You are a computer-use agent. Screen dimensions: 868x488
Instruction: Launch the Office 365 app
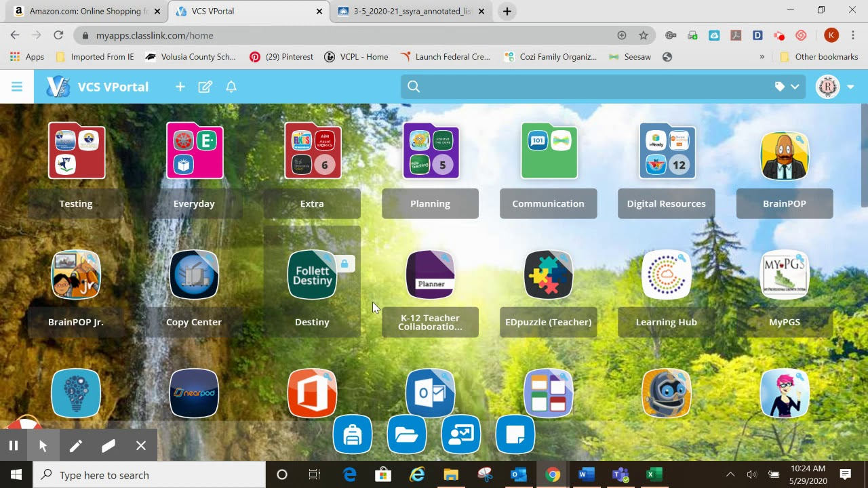pos(312,393)
